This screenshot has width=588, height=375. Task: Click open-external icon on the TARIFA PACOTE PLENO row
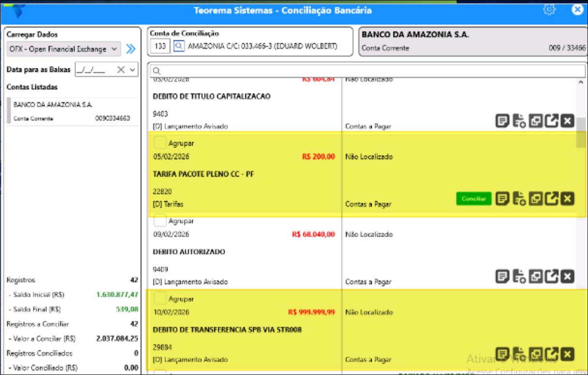pyautogui.click(x=552, y=199)
